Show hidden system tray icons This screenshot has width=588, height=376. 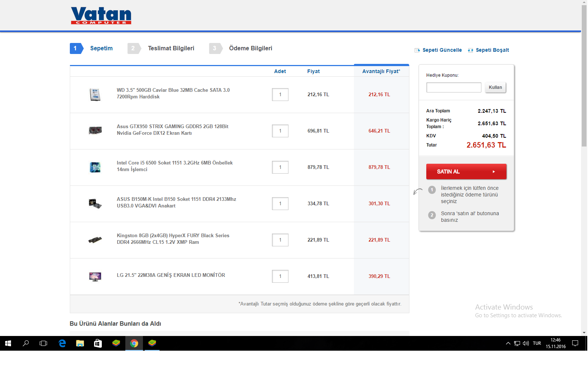[508, 343]
